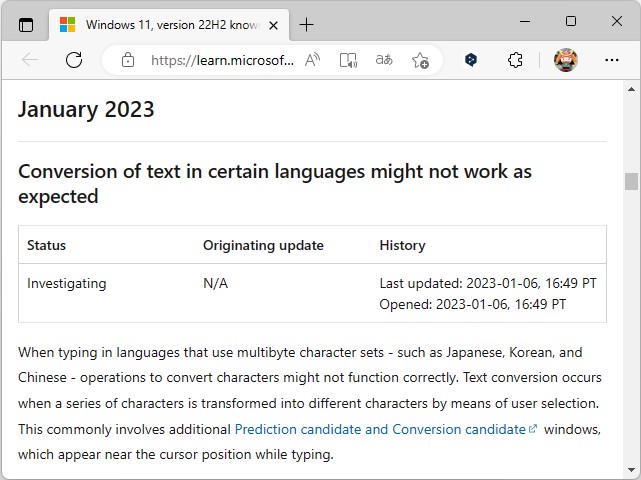Add this page to favorites
Image resolution: width=641 pixels, height=480 pixels.
click(420, 60)
